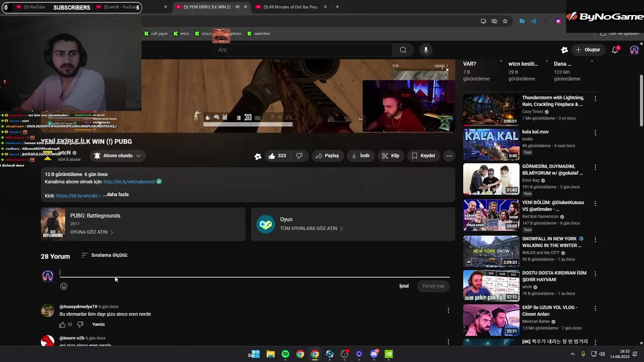Image resolution: width=644 pixels, height=362 pixels.
Task: Click the İndir download button
Action: [360, 156]
